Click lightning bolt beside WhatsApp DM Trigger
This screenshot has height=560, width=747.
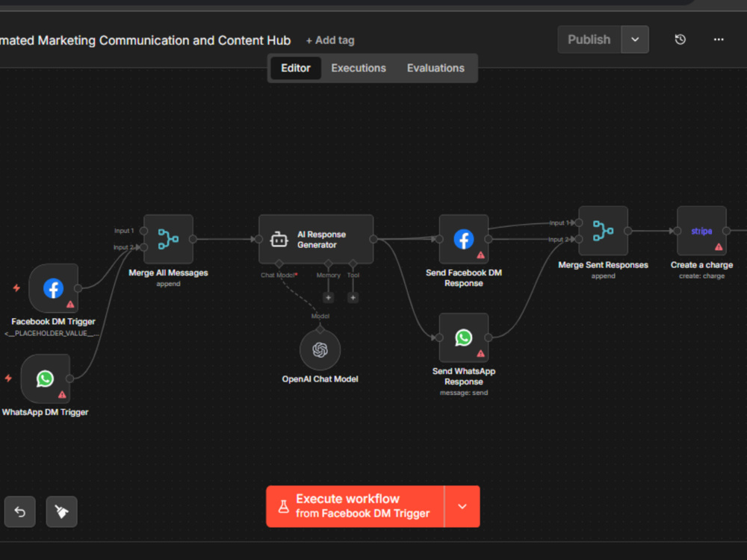coord(8,379)
